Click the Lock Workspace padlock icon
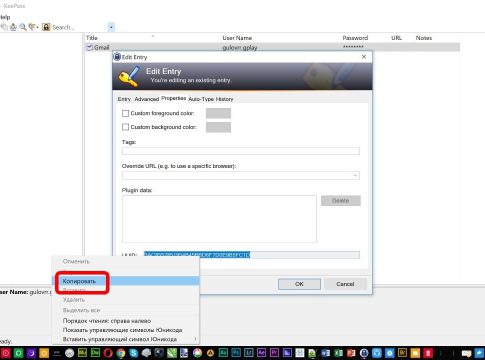This screenshot has width=485, height=360. (46, 27)
